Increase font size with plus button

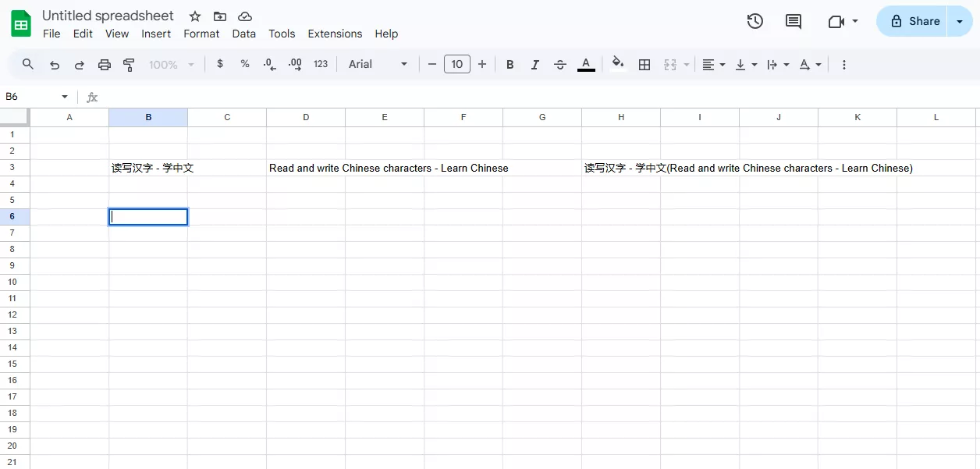pyautogui.click(x=482, y=65)
